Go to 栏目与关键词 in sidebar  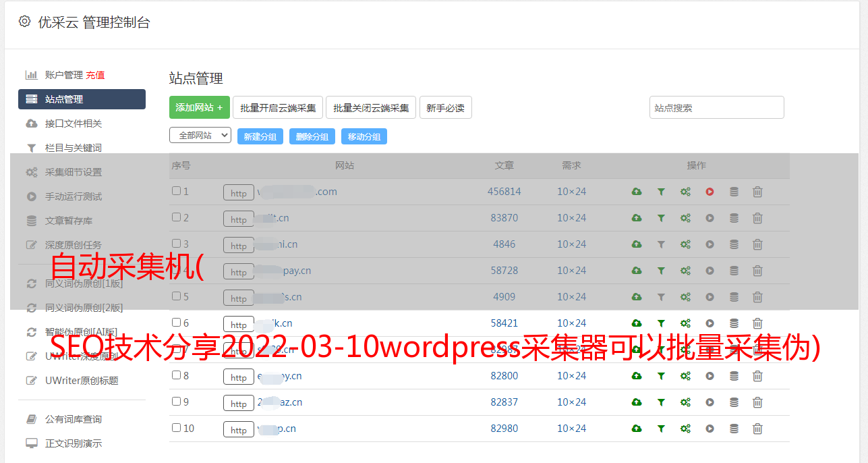[74, 148]
